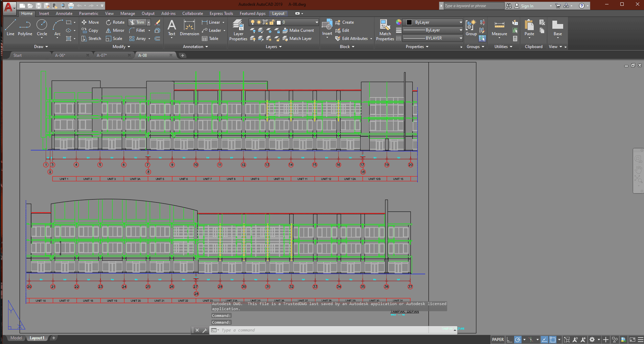Screen dimensions: 644x344
Task: Choose the Mirror tool
Action: 115,30
